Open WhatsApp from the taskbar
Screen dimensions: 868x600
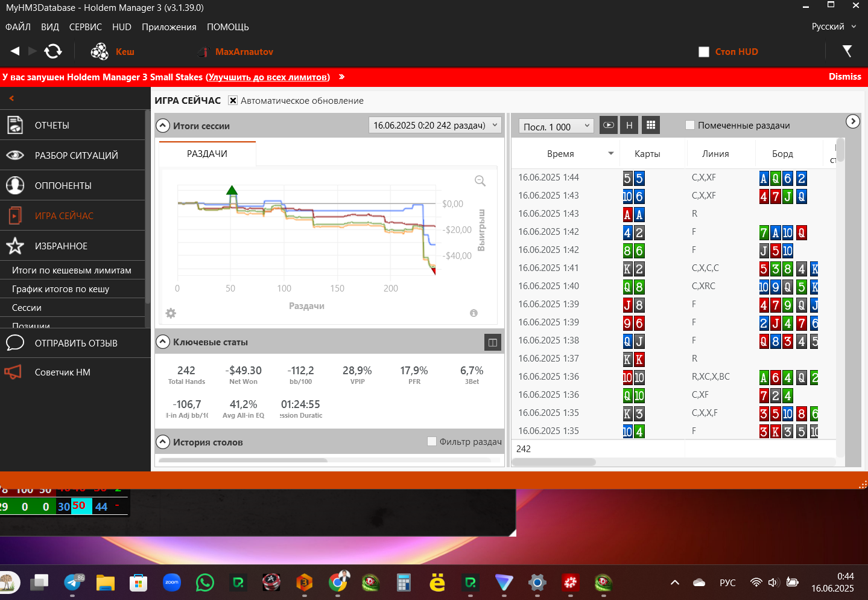pos(204,582)
